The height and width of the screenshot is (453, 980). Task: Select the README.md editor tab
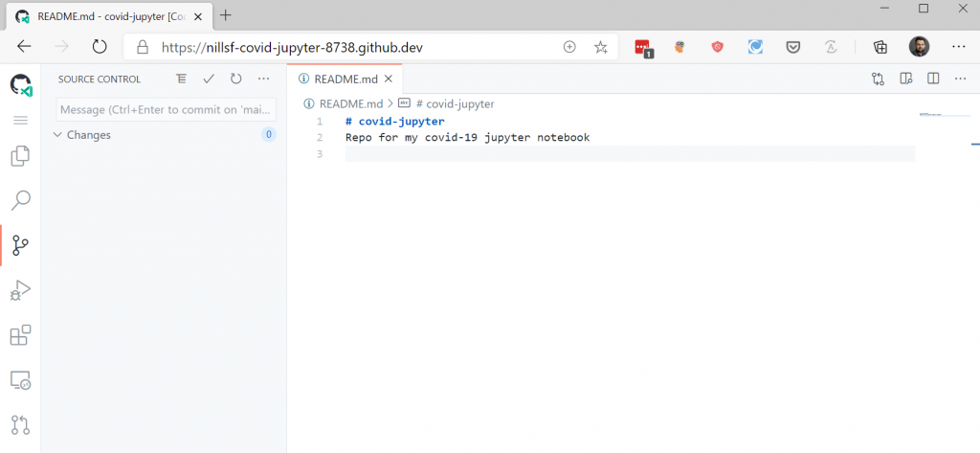point(345,79)
